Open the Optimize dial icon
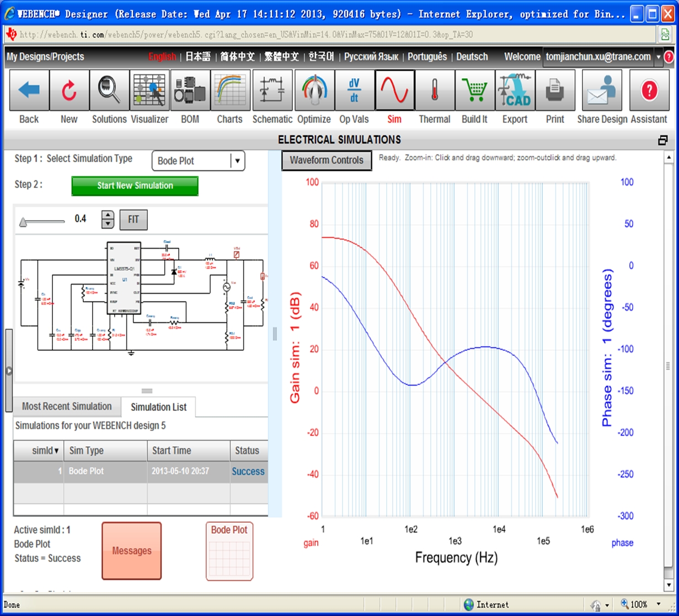 314,90
